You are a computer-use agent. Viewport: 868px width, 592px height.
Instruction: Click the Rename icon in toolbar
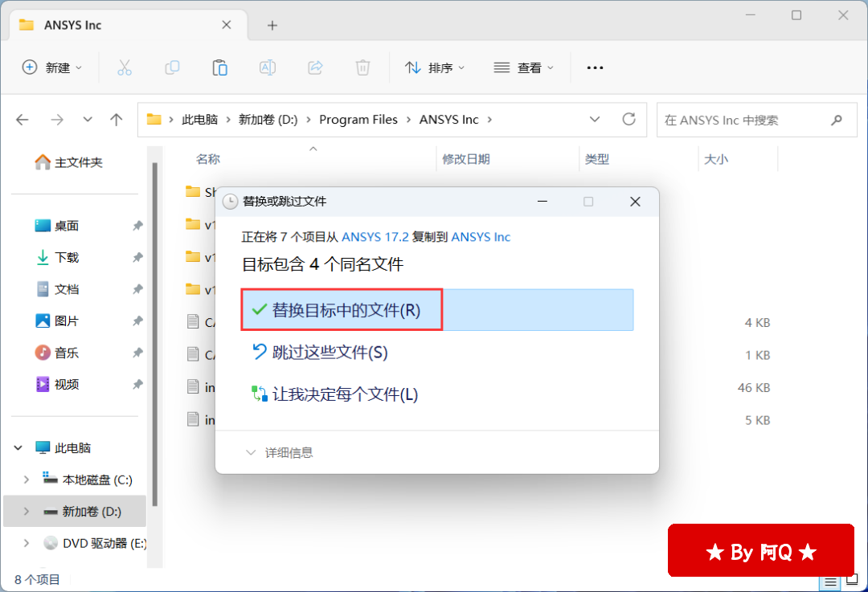pos(268,67)
